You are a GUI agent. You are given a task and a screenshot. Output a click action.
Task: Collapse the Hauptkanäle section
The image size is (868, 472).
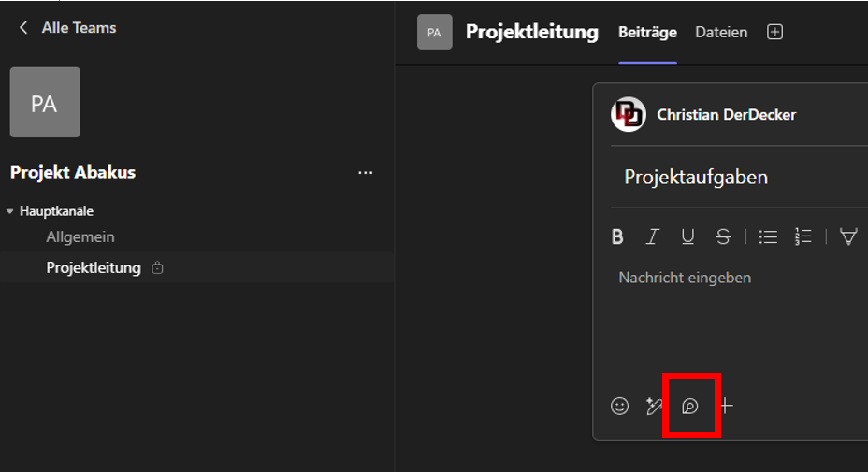[10, 211]
